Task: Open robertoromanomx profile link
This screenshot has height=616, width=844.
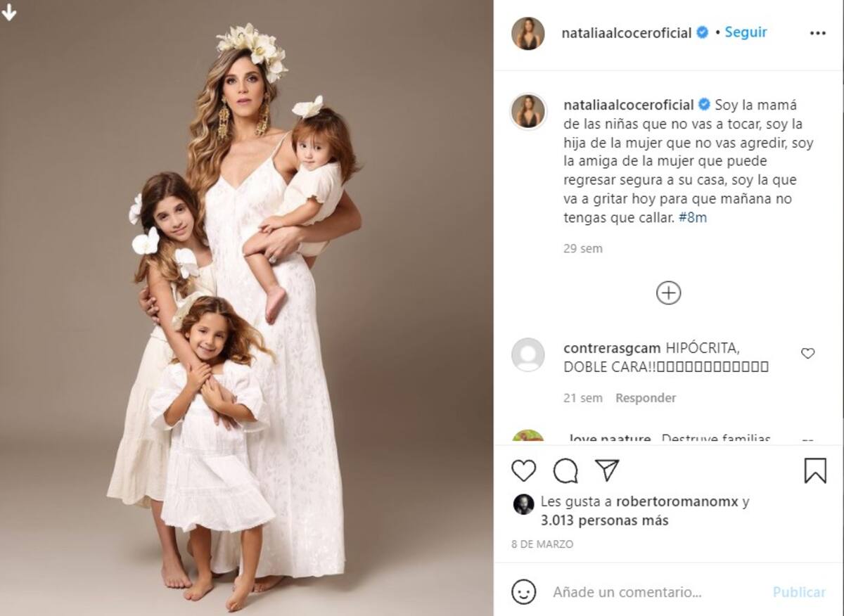Action: (x=677, y=502)
